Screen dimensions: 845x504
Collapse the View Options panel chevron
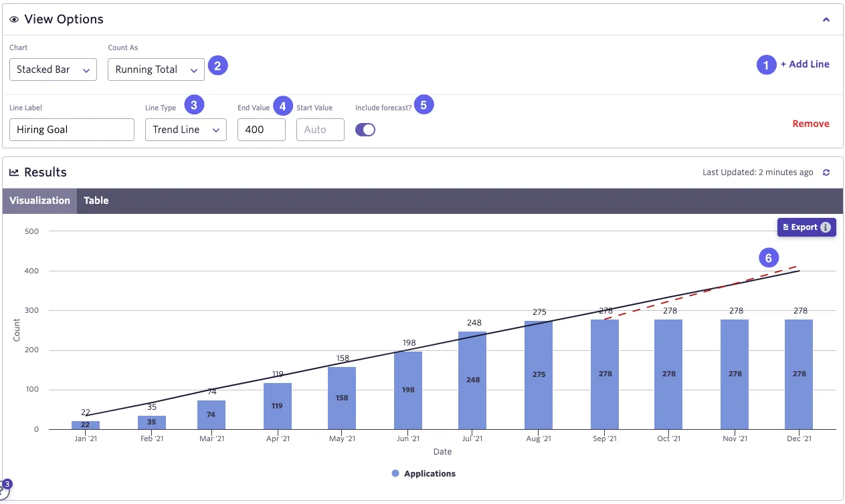pyautogui.click(x=826, y=20)
